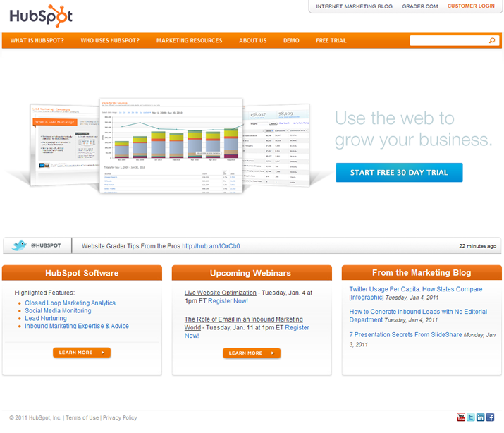Click the search magnifier icon

[x=492, y=40]
